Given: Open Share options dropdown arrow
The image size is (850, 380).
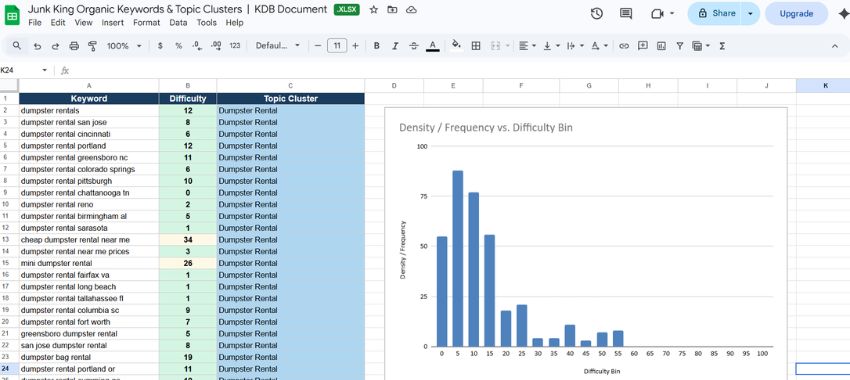Looking at the screenshot, I should pos(750,14).
